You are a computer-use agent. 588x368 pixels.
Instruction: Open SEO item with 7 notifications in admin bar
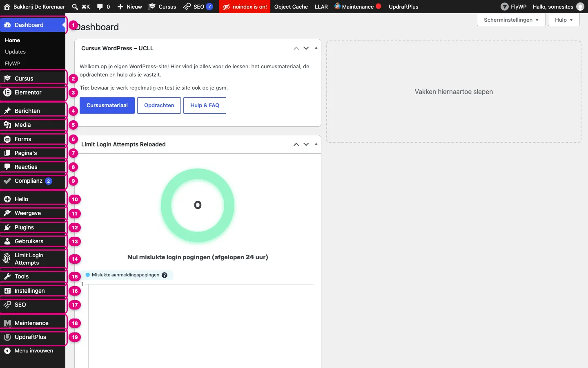click(198, 7)
